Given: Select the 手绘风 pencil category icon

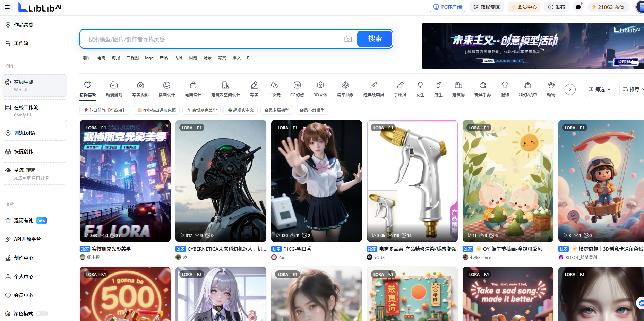Looking at the screenshot, I should [x=400, y=85].
